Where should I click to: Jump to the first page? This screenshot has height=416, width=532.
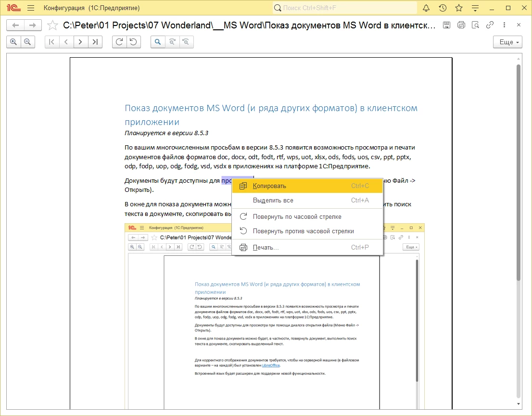tap(52, 42)
